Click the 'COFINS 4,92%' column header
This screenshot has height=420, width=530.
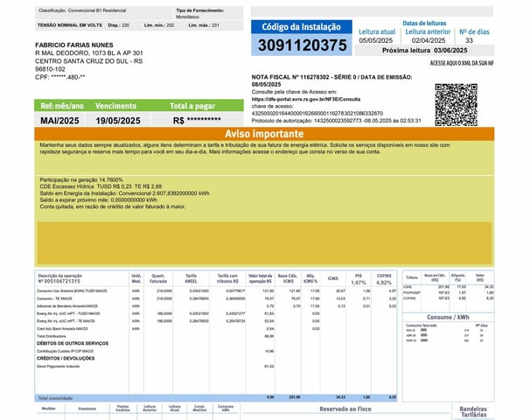[x=384, y=279]
